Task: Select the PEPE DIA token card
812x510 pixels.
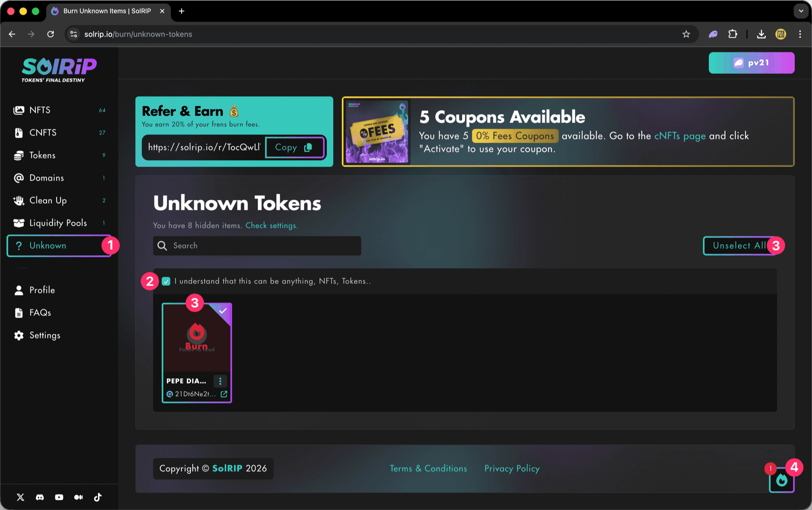Action: [197, 353]
